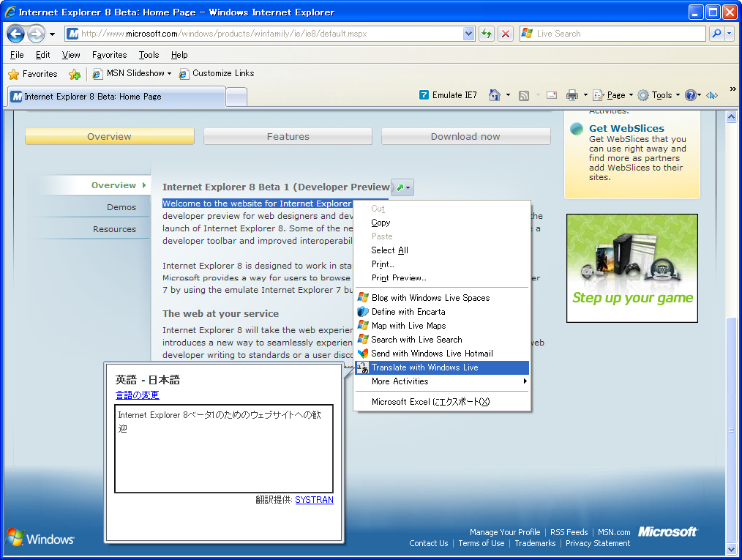742x560 pixels.
Task: Click the Live Search magnifier button
Action: pyautogui.click(x=716, y=34)
